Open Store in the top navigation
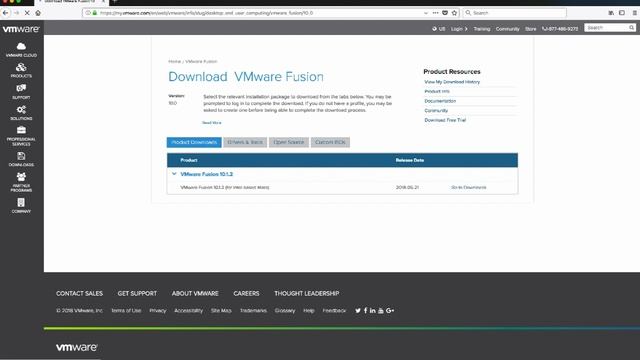Image resolution: width=640 pixels, height=360 pixels. [531, 29]
